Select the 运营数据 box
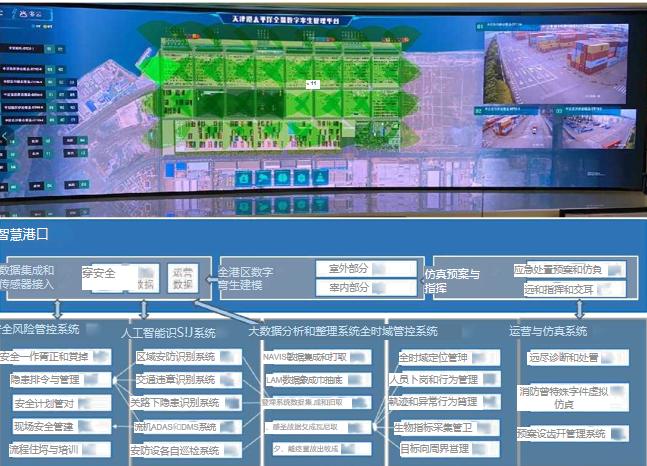This screenshot has height=466, width=647. [x=181, y=277]
